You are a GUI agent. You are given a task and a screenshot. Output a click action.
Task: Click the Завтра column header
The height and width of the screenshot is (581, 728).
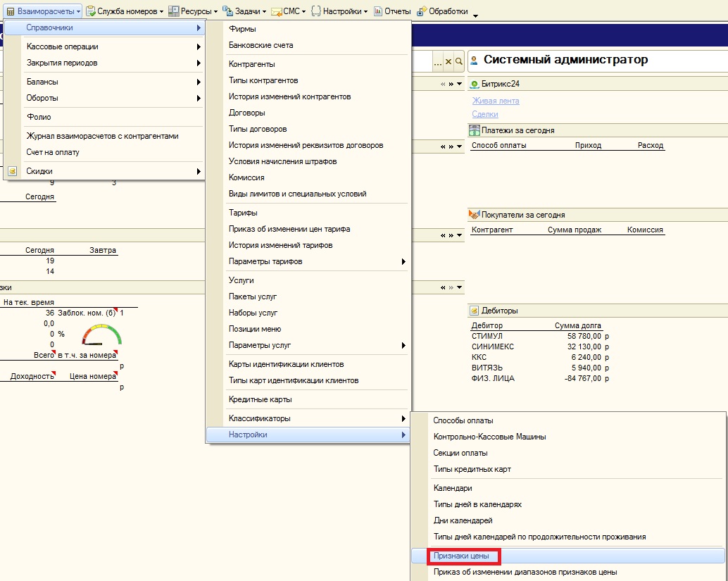103,250
